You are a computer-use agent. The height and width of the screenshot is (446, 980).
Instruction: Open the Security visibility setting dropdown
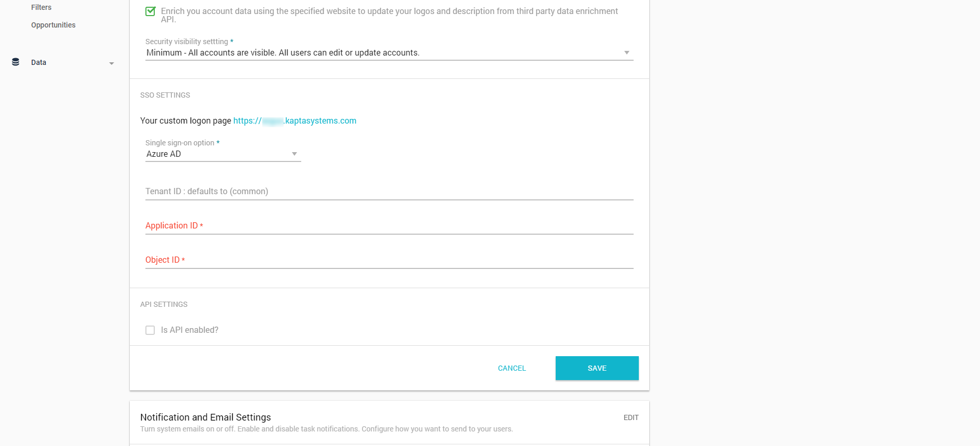click(x=627, y=52)
